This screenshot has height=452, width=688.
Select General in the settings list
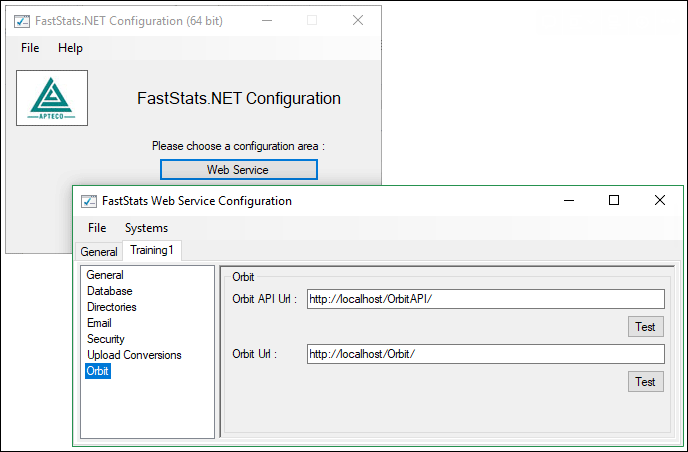[105, 275]
